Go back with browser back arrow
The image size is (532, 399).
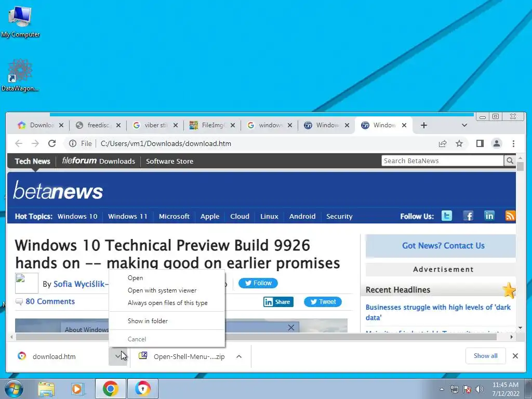click(19, 143)
